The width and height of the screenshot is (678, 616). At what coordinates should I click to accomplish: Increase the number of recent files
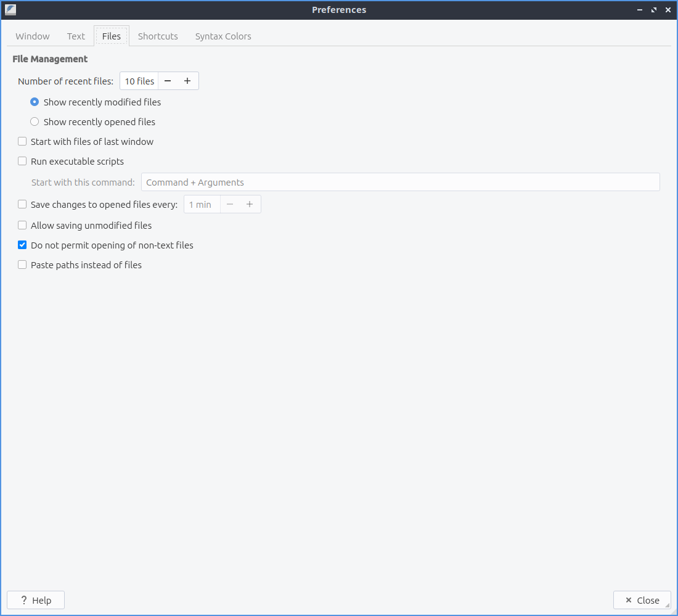[x=187, y=81]
